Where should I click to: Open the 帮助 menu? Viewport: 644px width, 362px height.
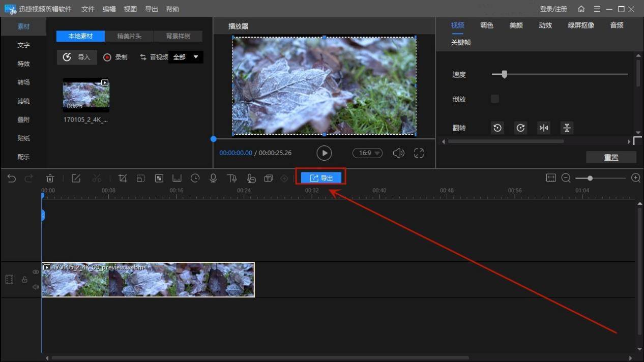point(172,9)
